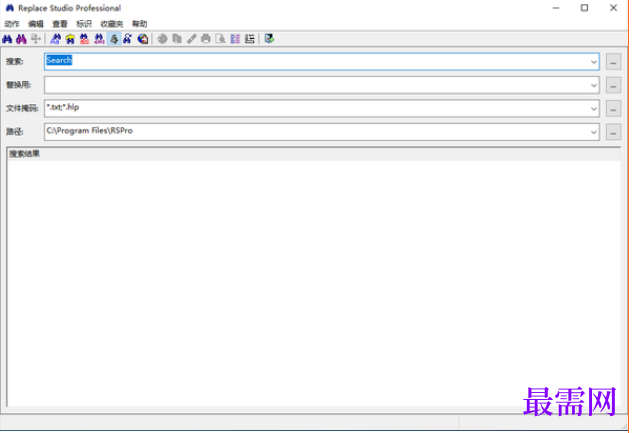635x433 pixels.
Task: Click the binoculars icon with Aa letters
Action: point(55,39)
